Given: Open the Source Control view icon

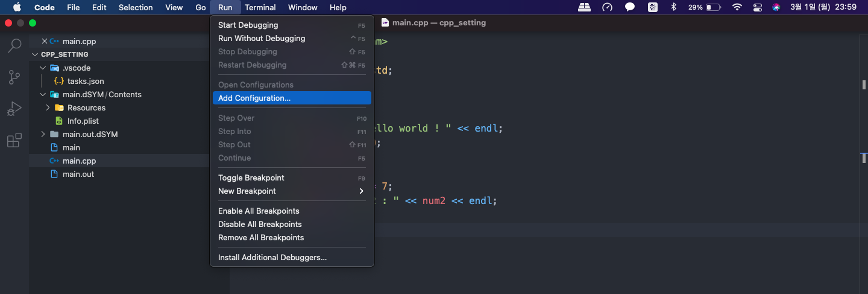Looking at the screenshot, I should [x=14, y=77].
